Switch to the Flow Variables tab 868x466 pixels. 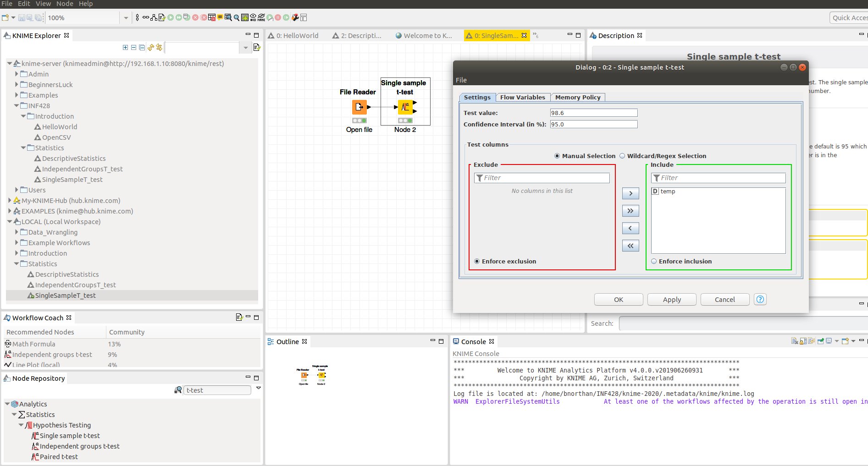pyautogui.click(x=522, y=97)
